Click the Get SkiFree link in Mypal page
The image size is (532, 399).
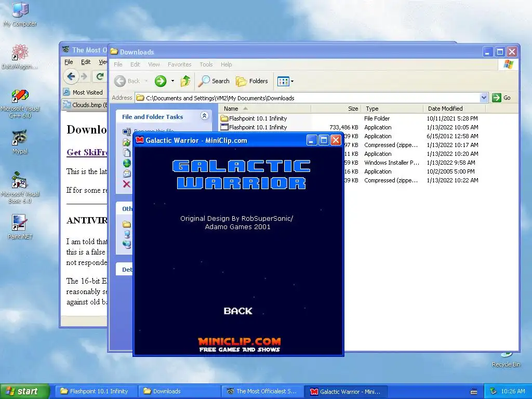click(87, 152)
